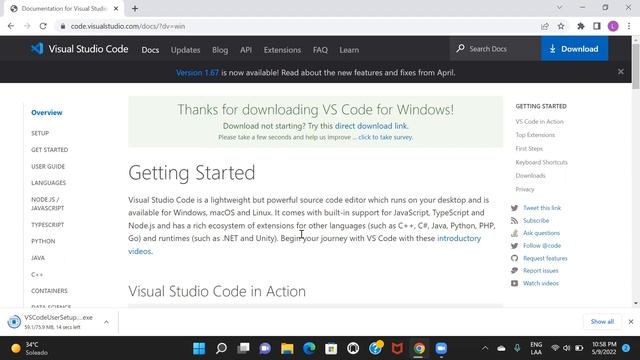The width and height of the screenshot is (640, 360).
Task: Expand the SETUP sidebar section
Action: click(x=40, y=133)
